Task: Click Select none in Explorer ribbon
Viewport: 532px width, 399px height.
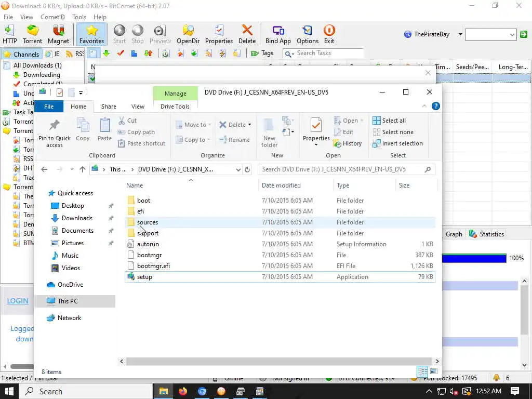Action: (393, 132)
